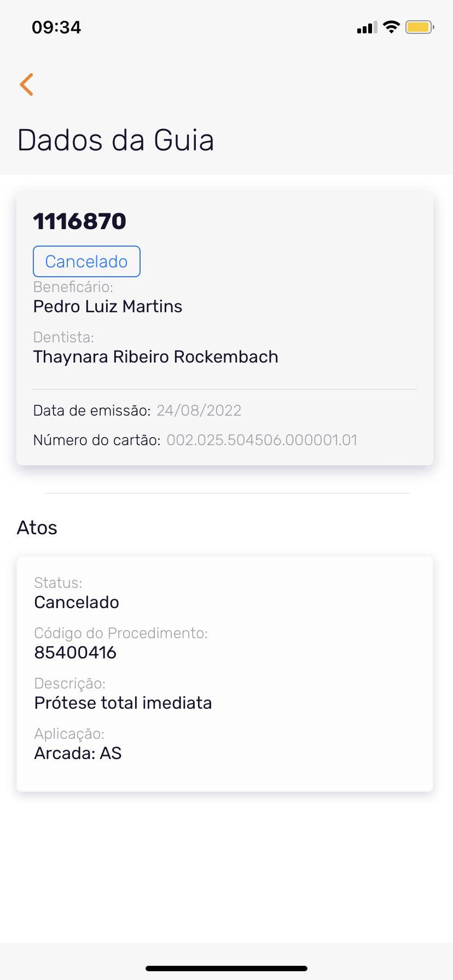
Task: Tap the orange back arrow
Action: [x=26, y=84]
